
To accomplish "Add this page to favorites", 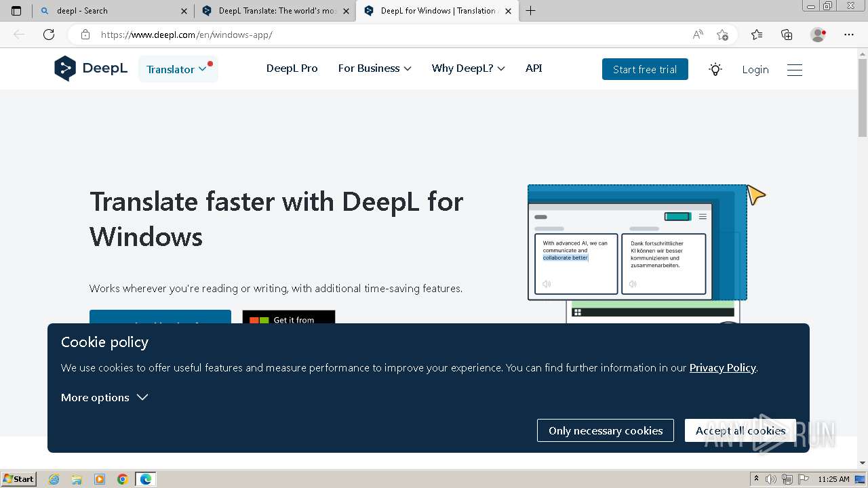I will (x=722, y=35).
